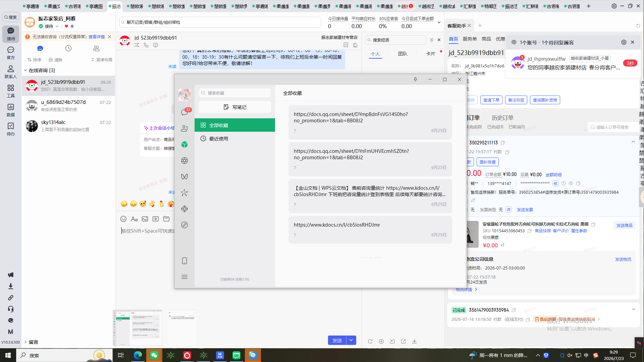The width and height of the screenshot is (644, 362).
Task: Click the send video icon in message toolbar
Action: pyautogui.click(x=156, y=219)
